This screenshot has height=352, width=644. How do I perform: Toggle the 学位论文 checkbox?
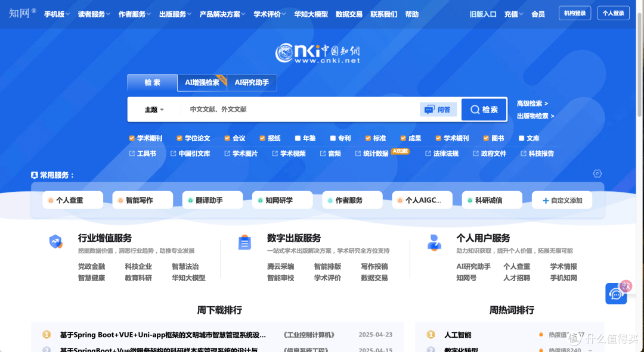click(179, 138)
